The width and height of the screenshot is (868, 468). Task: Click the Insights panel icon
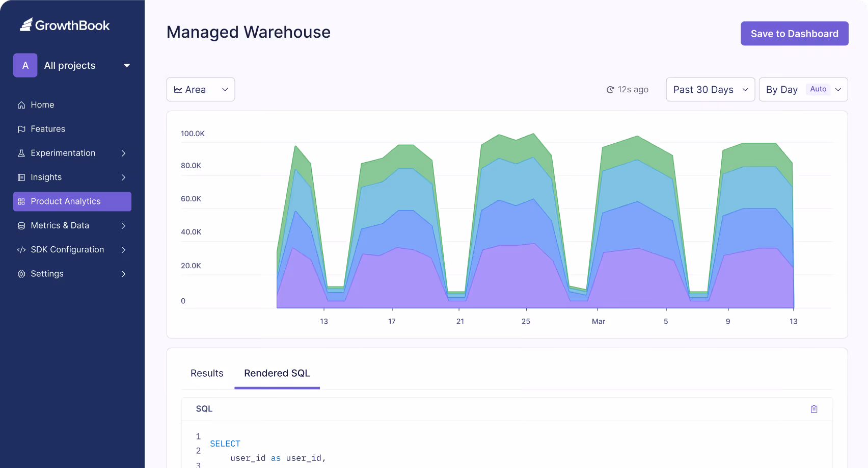(x=21, y=177)
